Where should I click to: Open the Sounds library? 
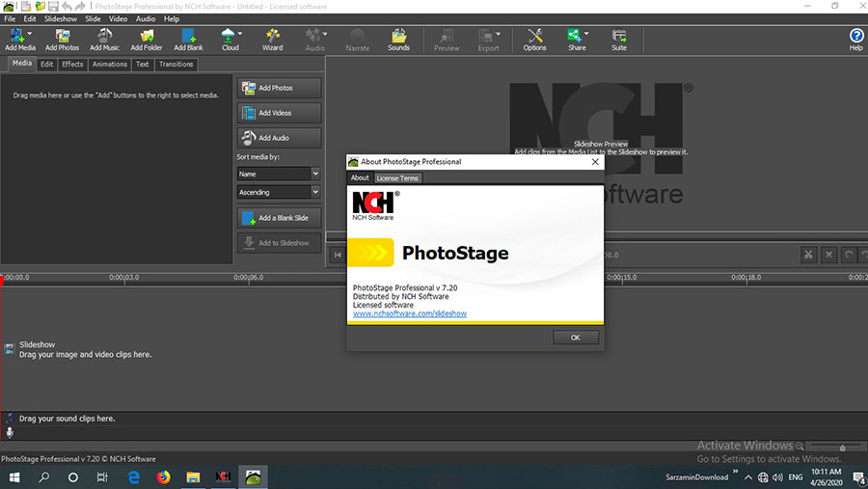(398, 40)
